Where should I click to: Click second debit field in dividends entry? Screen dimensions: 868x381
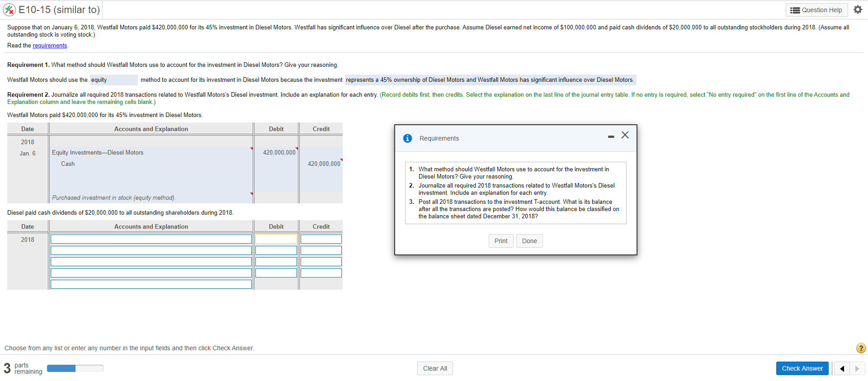[276, 250]
